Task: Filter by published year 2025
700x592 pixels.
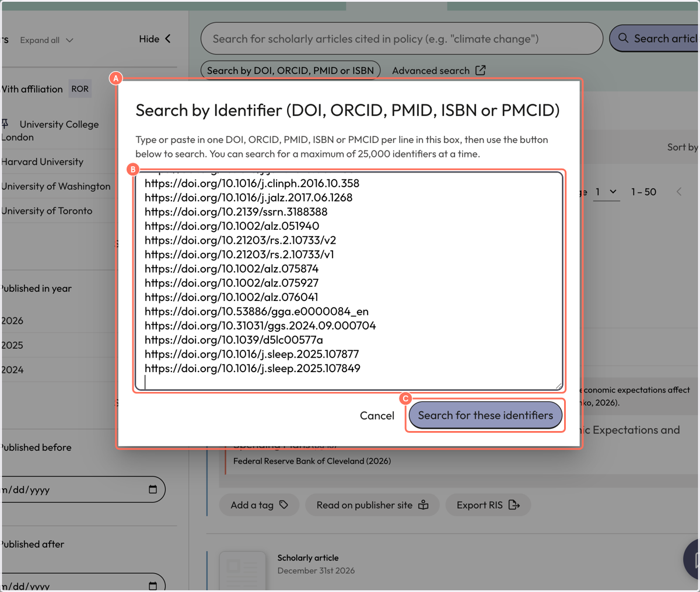Action: pos(12,345)
